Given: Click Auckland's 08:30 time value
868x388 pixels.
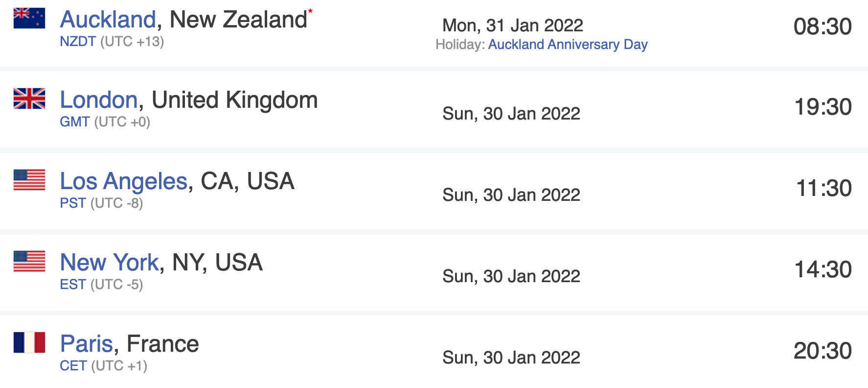Looking at the screenshot, I should 822,26.
